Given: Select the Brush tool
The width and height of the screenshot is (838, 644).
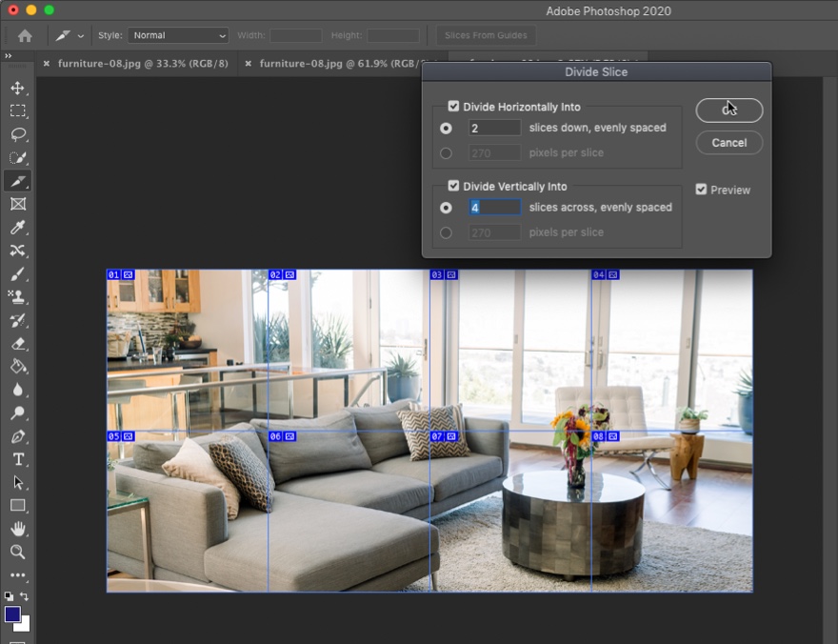Looking at the screenshot, I should [18, 274].
